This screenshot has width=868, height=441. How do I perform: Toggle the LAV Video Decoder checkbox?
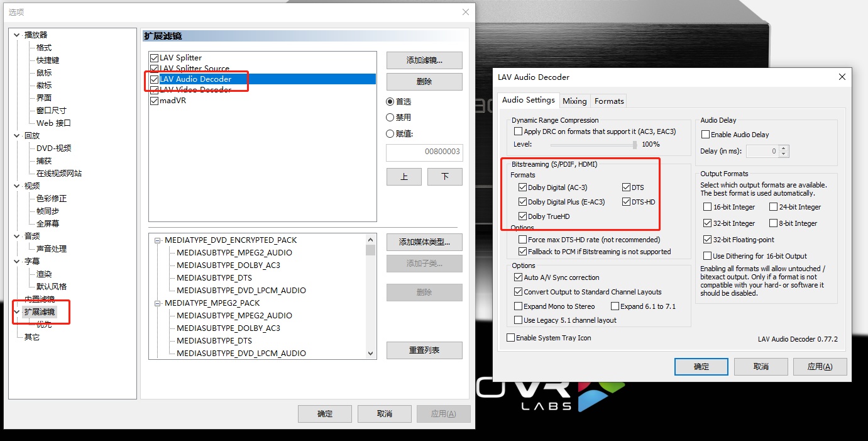[x=155, y=90]
